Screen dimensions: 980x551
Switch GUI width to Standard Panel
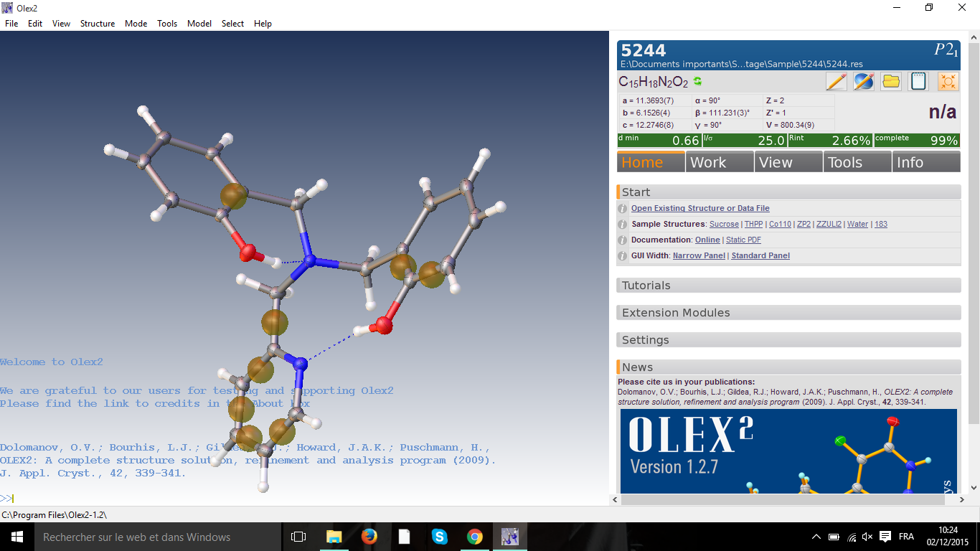[760, 255]
